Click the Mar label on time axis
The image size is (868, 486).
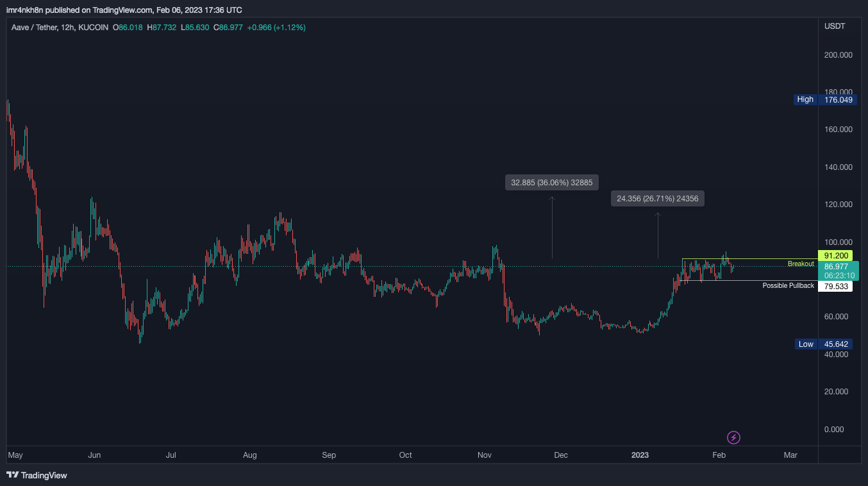[x=790, y=455]
